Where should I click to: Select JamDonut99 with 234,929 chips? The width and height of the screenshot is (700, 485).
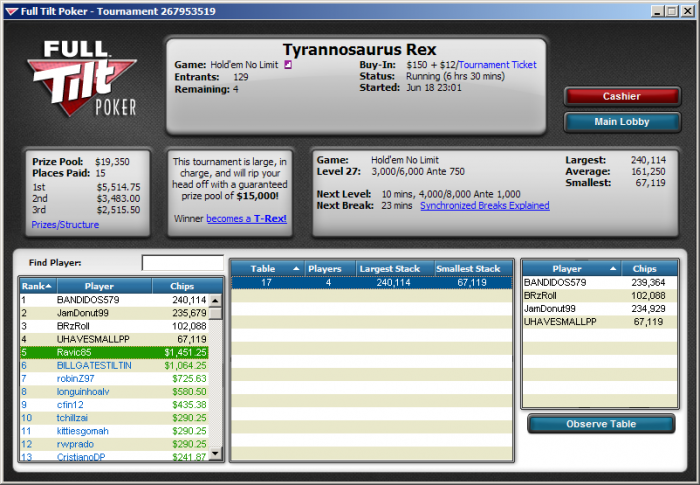click(600, 309)
